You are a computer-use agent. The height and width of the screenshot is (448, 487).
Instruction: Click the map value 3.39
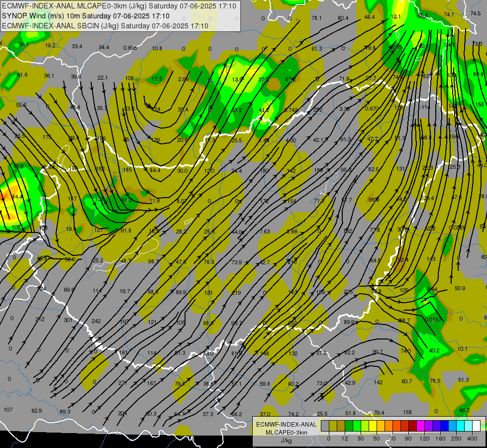pyautogui.click(x=345, y=109)
